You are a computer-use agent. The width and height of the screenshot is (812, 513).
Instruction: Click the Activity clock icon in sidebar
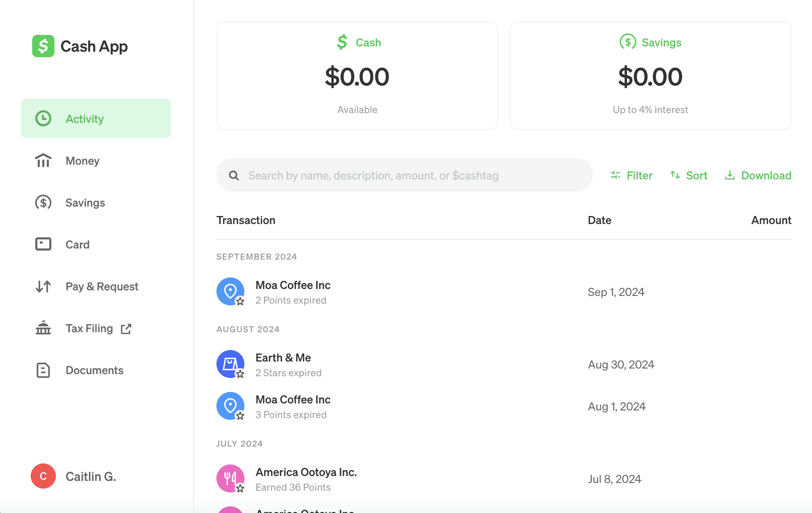pos(43,119)
